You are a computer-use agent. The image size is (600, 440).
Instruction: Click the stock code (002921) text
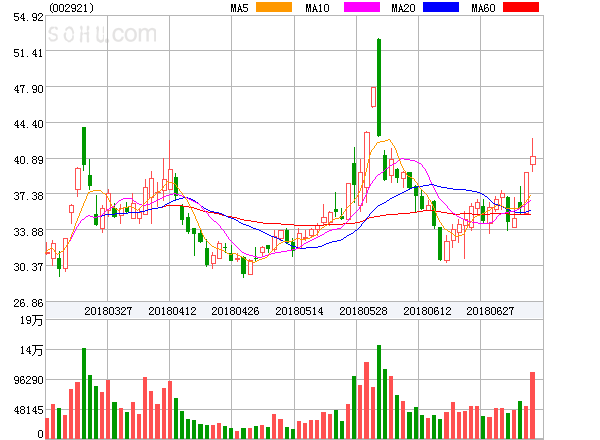point(71,8)
